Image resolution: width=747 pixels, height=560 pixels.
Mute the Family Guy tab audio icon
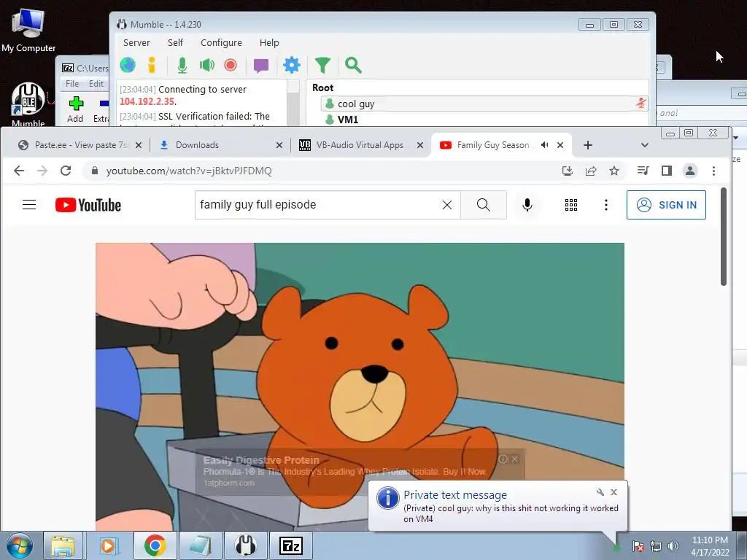(x=544, y=145)
